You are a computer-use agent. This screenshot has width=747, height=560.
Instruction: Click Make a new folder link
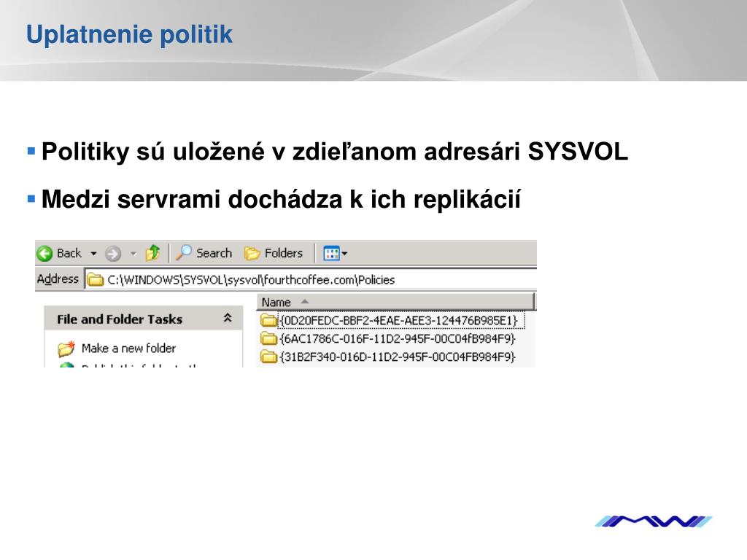[x=128, y=348]
